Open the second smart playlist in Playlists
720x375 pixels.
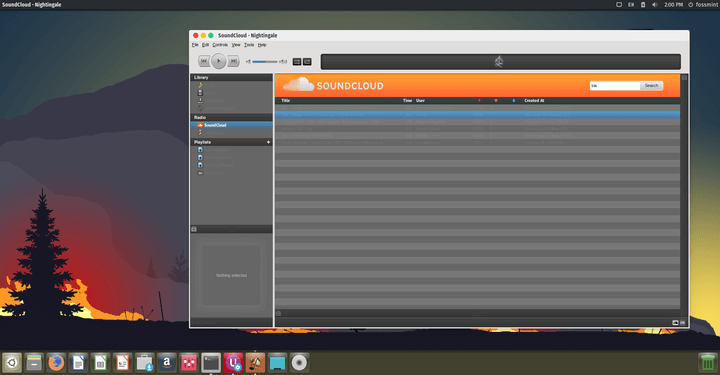pyautogui.click(x=231, y=157)
